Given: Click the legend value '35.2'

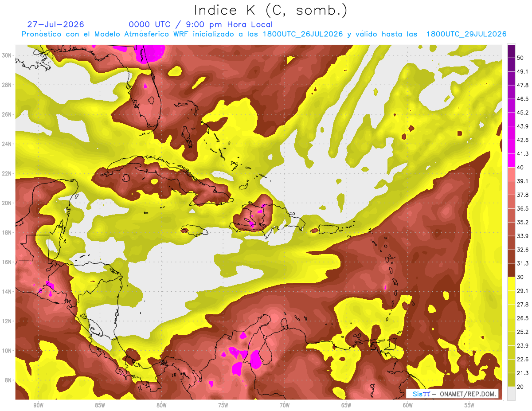Looking at the screenshot, I should point(523,222).
